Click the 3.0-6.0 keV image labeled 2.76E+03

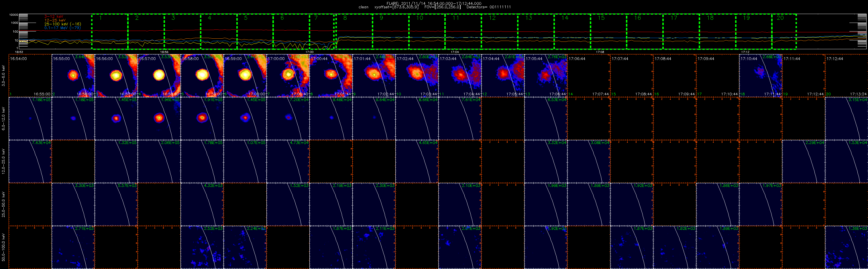[x=546, y=76]
